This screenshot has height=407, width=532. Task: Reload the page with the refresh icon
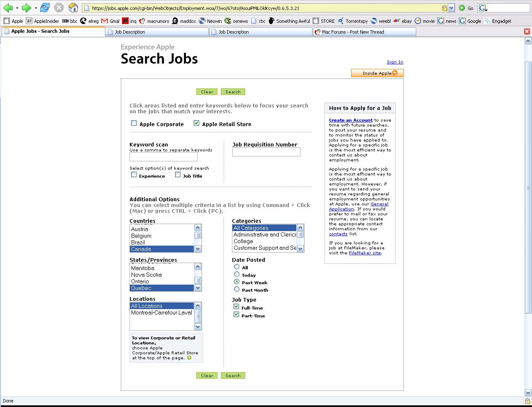(x=45, y=7)
